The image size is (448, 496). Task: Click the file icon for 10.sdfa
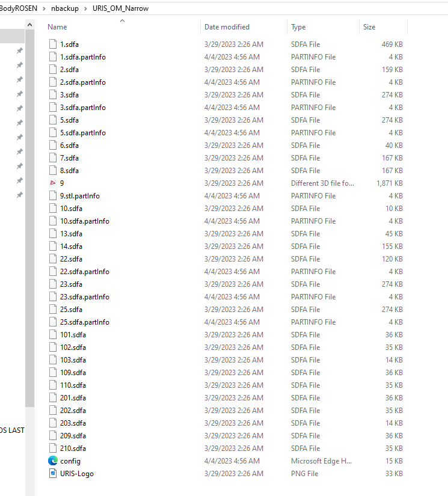click(x=53, y=209)
